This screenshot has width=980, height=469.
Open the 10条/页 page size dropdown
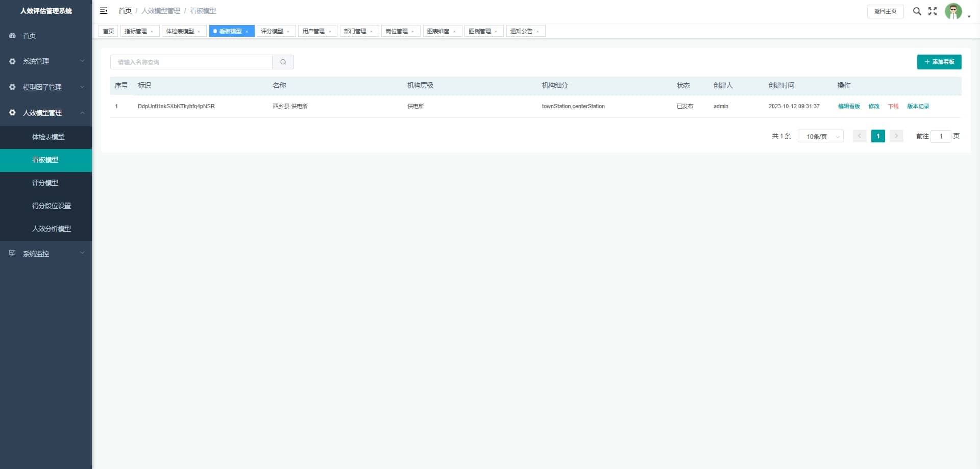coord(821,136)
